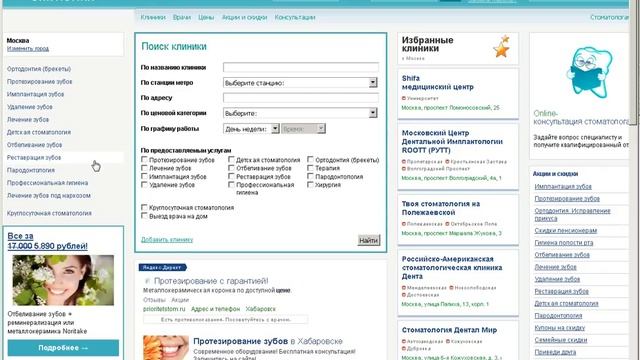
Task: Check Протезирование зубов service checkbox
Action: point(144,160)
